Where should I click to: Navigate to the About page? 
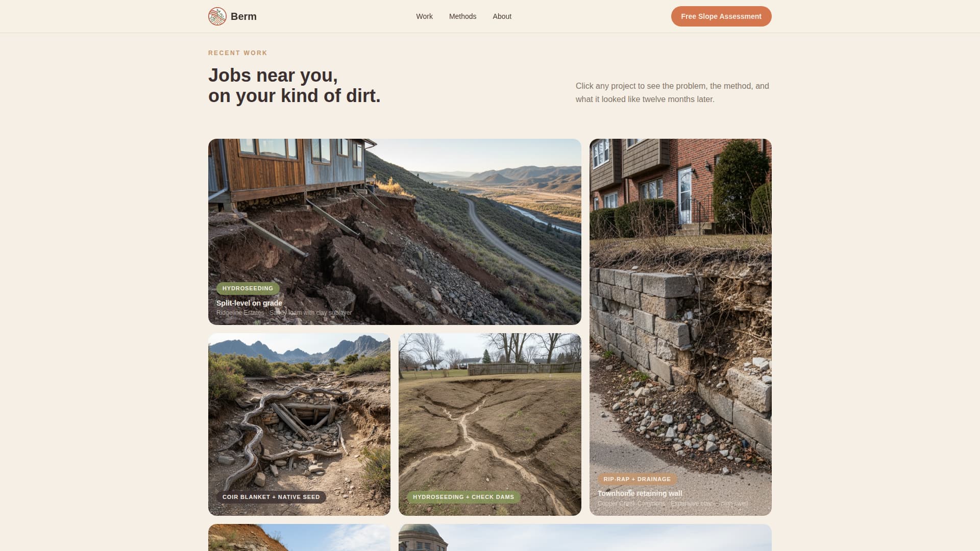tap(502, 16)
